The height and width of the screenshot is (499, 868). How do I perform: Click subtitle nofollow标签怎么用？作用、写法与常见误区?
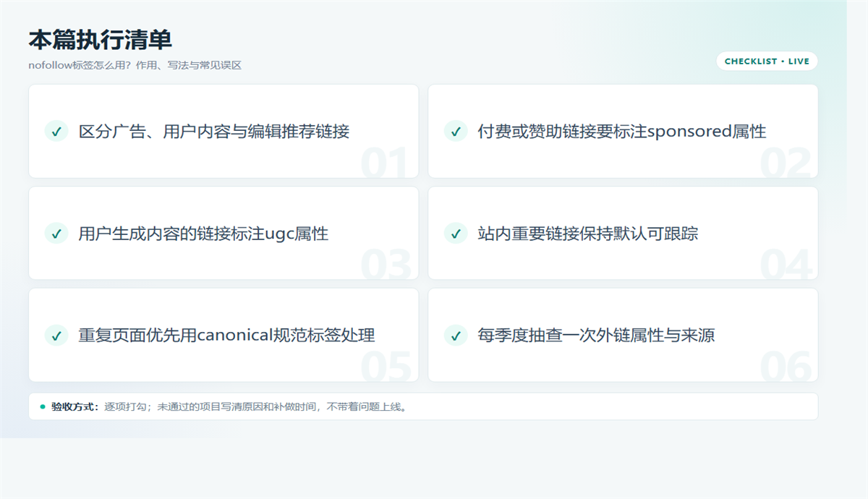tap(135, 65)
